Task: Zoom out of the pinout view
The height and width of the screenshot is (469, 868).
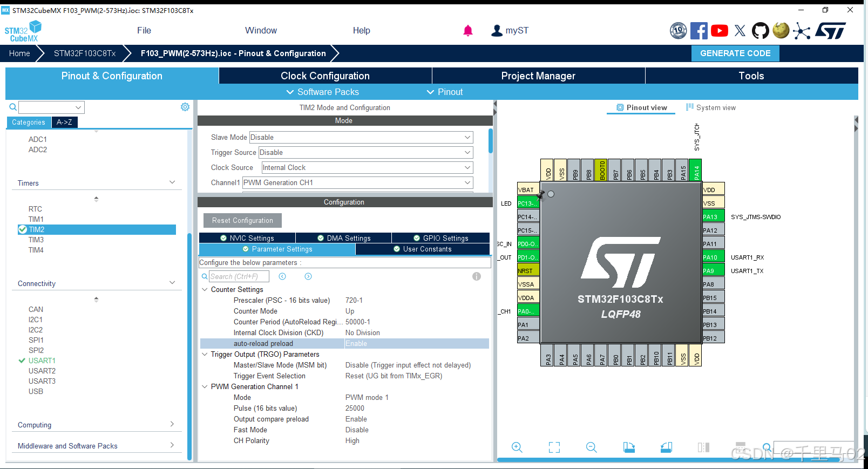Action: (592, 447)
